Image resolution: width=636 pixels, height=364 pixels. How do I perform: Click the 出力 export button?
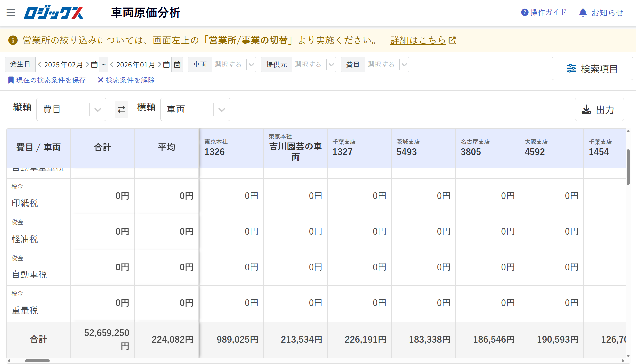click(x=599, y=109)
